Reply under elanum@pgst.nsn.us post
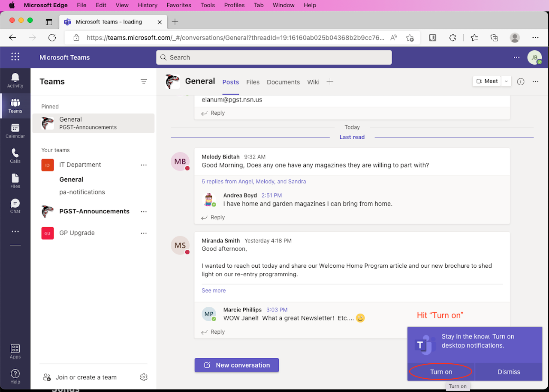Viewport: 549px width, 392px height. pos(213,113)
